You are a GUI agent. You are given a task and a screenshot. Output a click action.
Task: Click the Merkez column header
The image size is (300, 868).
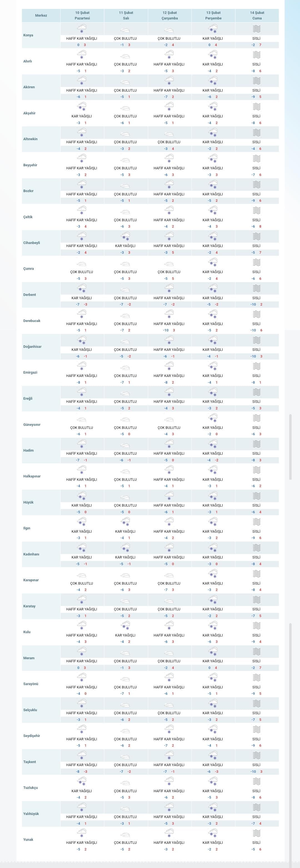click(x=41, y=16)
